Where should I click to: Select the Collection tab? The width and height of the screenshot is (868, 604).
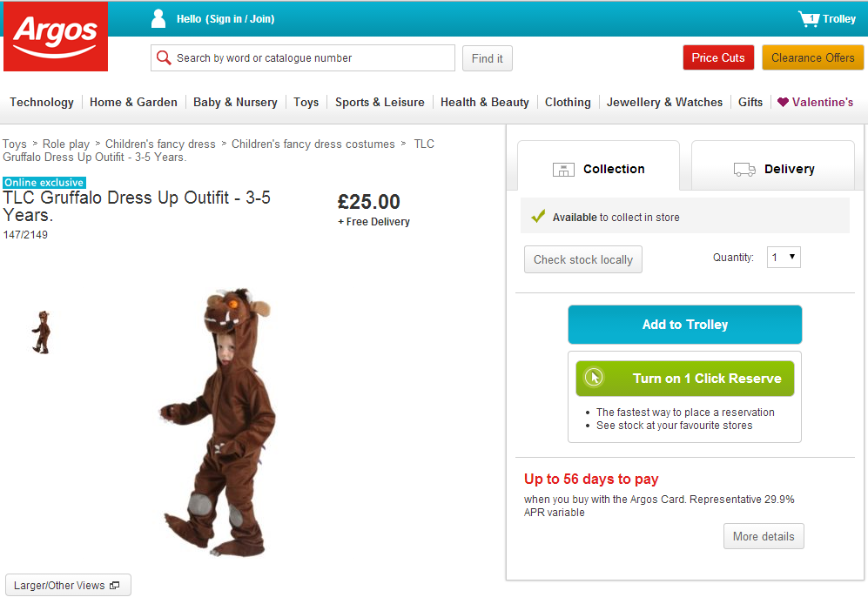pyautogui.click(x=599, y=169)
